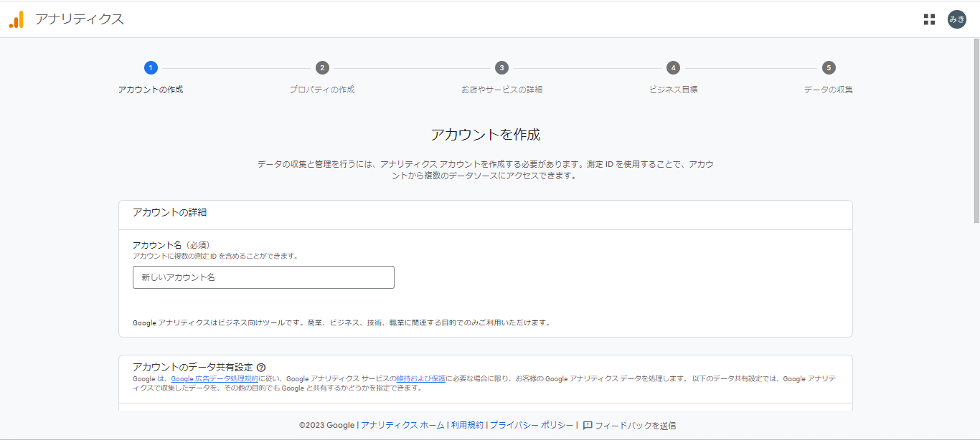Image resolution: width=980 pixels, height=440 pixels.
Task: Select step 2 circle プロパティの作成
Action: coord(322,67)
